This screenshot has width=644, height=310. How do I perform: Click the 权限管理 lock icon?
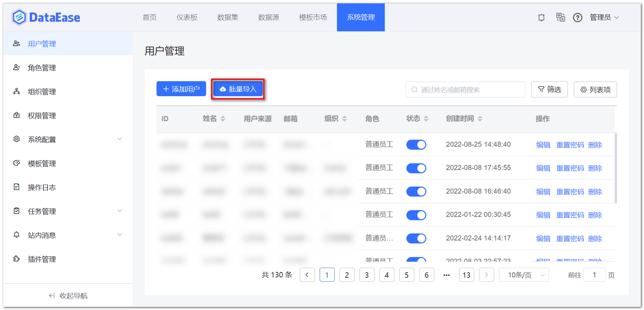click(16, 115)
